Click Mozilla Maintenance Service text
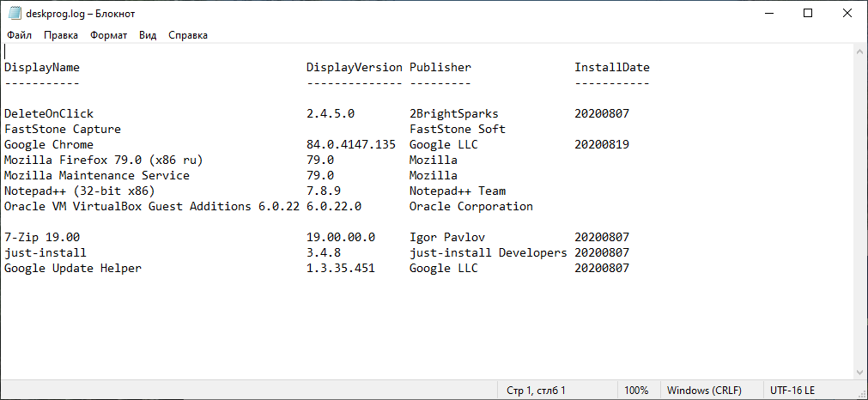The image size is (868, 400). 97,176
